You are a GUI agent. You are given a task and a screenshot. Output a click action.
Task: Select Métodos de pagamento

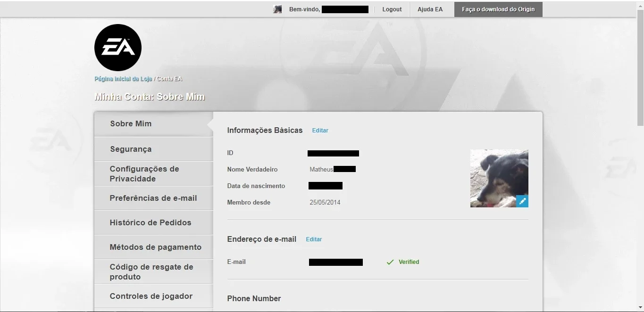tap(154, 247)
